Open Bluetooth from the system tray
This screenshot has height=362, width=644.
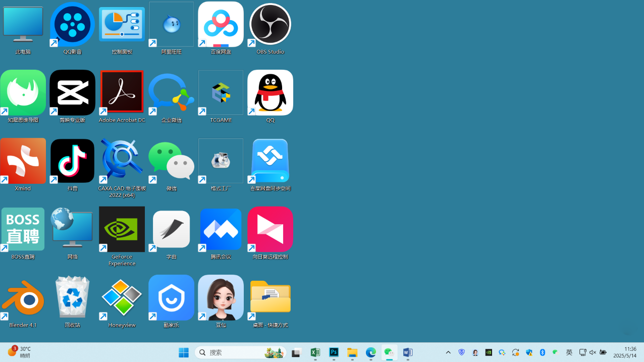(543, 352)
